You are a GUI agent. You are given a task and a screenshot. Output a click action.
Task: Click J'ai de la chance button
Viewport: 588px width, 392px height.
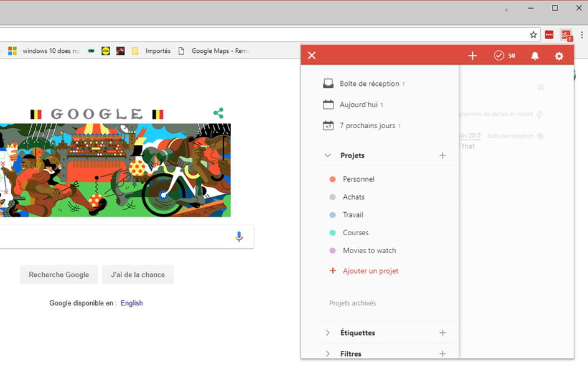(138, 274)
